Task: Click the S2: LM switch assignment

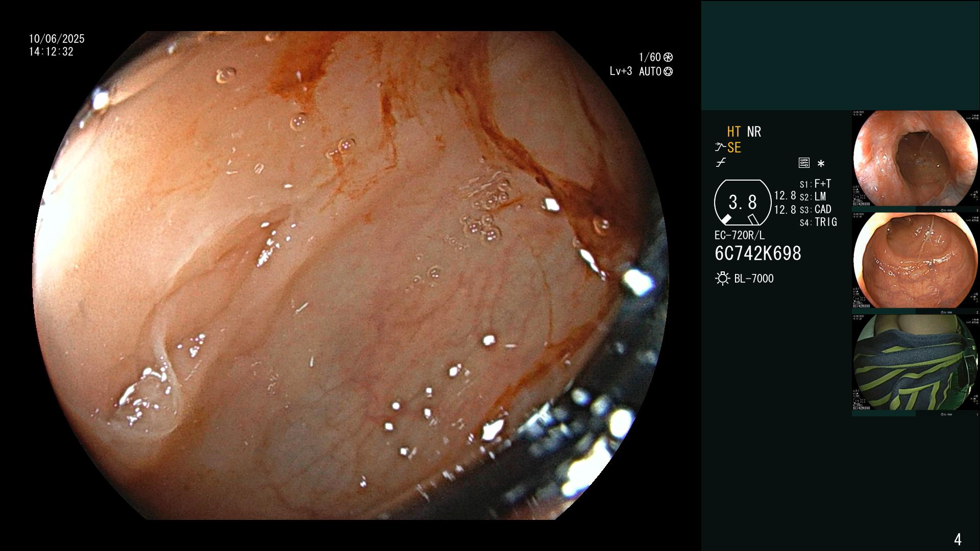Action: (813, 197)
